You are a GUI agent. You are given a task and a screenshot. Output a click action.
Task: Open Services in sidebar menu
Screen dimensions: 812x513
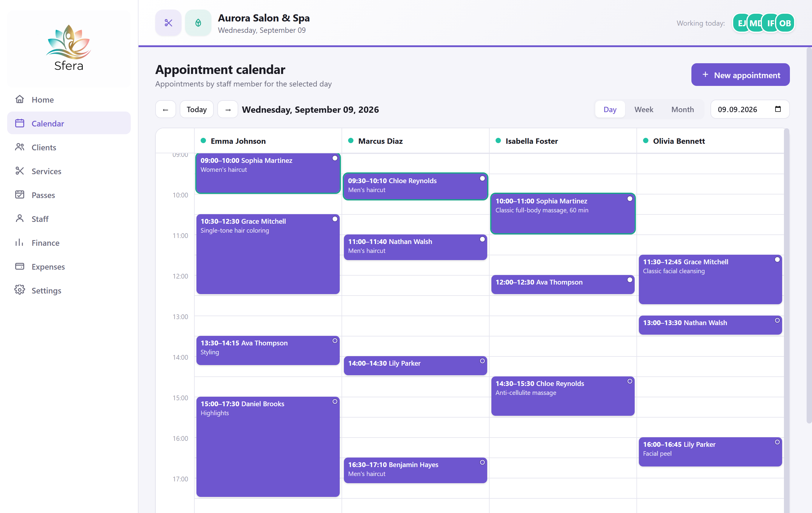(69, 171)
